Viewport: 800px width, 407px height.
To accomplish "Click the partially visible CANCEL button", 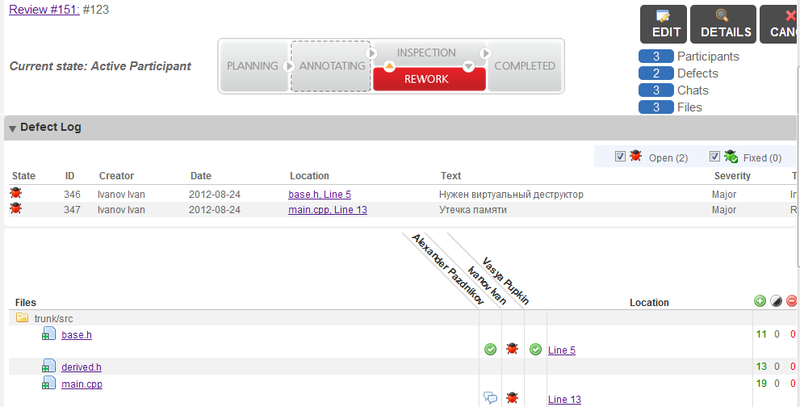I will pyautogui.click(x=780, y=24).
